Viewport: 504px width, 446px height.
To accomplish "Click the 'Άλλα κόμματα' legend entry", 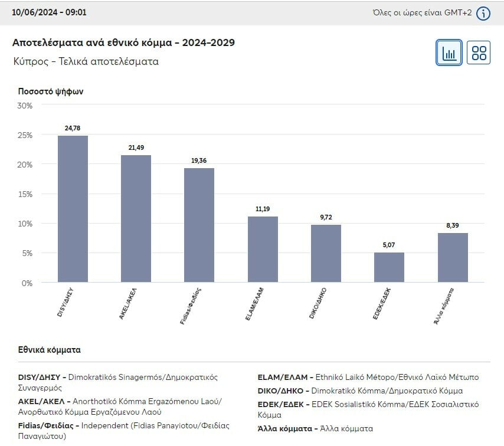I will 315,429.
